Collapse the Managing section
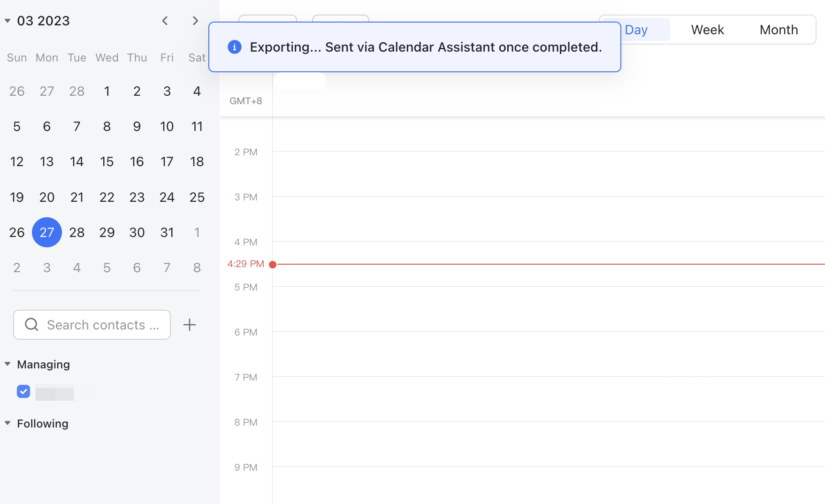825x504 pixels. 7,364
